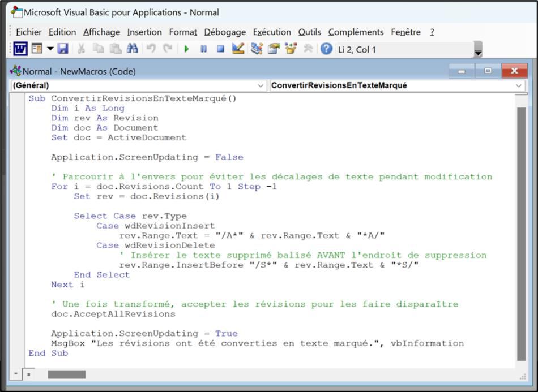
Task: Expand the toolbar options overflow arrow
Action: click(x=478, y=49)
